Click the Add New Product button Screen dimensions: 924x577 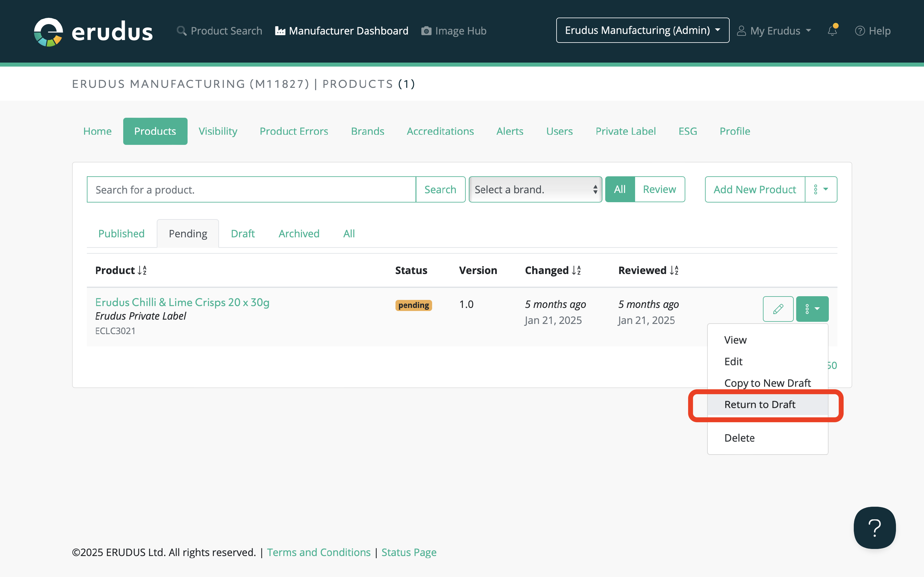(754, 189)
